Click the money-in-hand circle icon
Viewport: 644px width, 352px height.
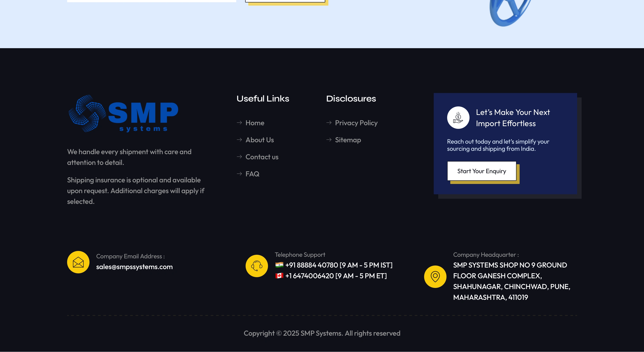tap(458, 118)
